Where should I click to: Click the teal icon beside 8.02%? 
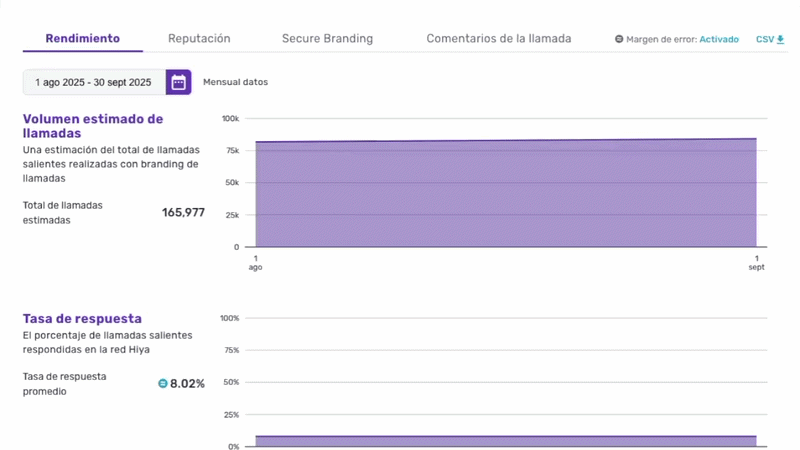coord(163,383)
